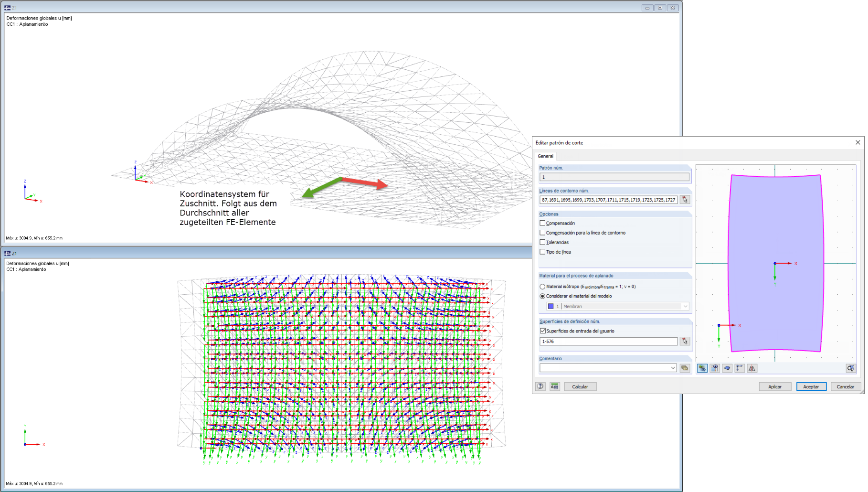Close the Editar patrón de corte dialog

point(857,142)
